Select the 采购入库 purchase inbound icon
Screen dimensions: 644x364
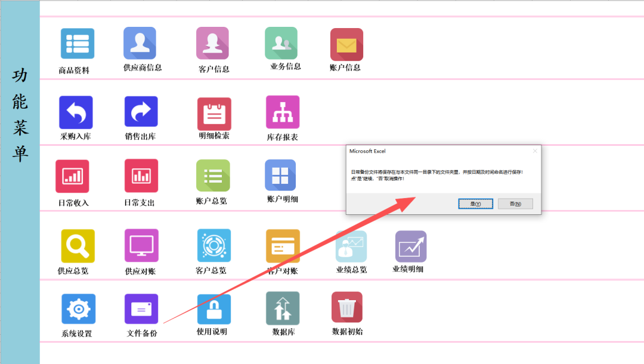click(76, 112)
